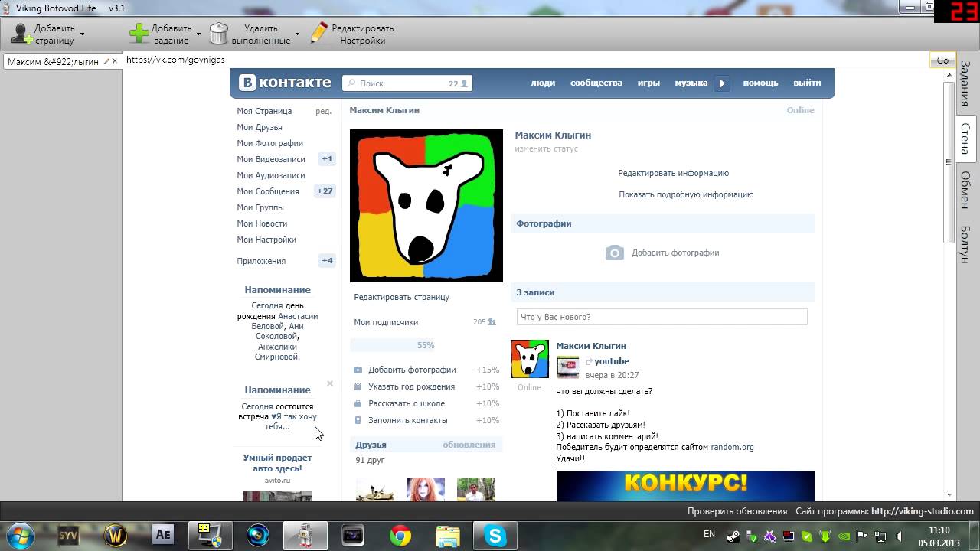Click the large dog profile avatar
The width and height of the screenshot is (980, 551).
pyautogui.click(x=426, y=206)
